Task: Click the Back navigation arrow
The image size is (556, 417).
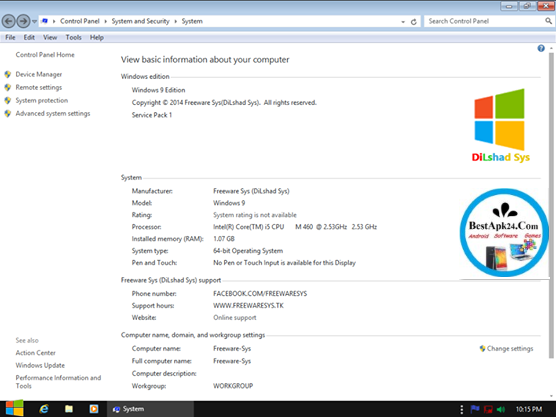Action: pos(9,21)
